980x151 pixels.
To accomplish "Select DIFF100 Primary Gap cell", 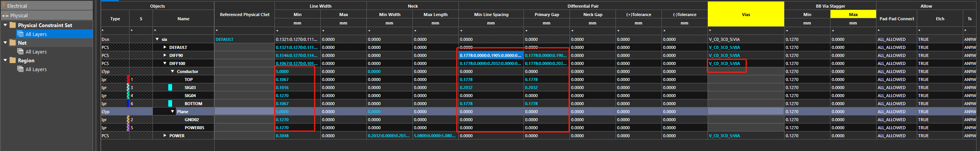I will click(547, 63).
